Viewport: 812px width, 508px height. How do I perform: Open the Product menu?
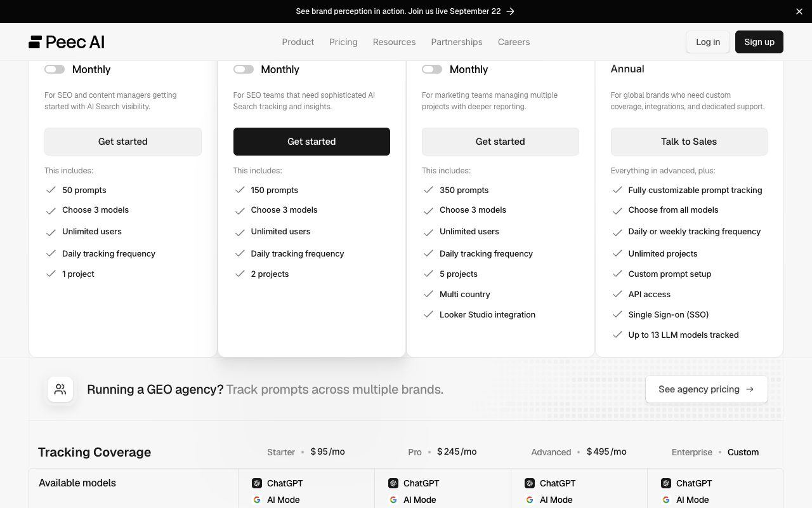(x=298, y=42)
